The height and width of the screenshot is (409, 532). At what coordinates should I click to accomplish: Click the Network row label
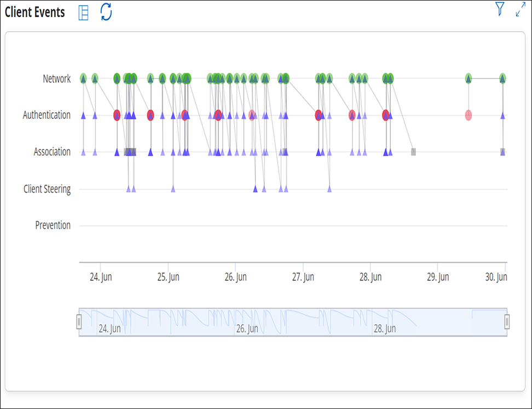tap(57, 79)
